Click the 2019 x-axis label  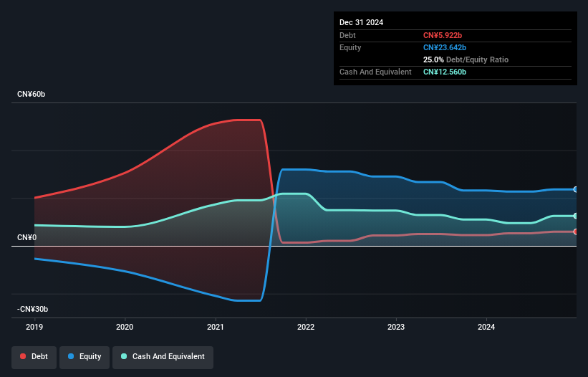(x=34, y=327)
